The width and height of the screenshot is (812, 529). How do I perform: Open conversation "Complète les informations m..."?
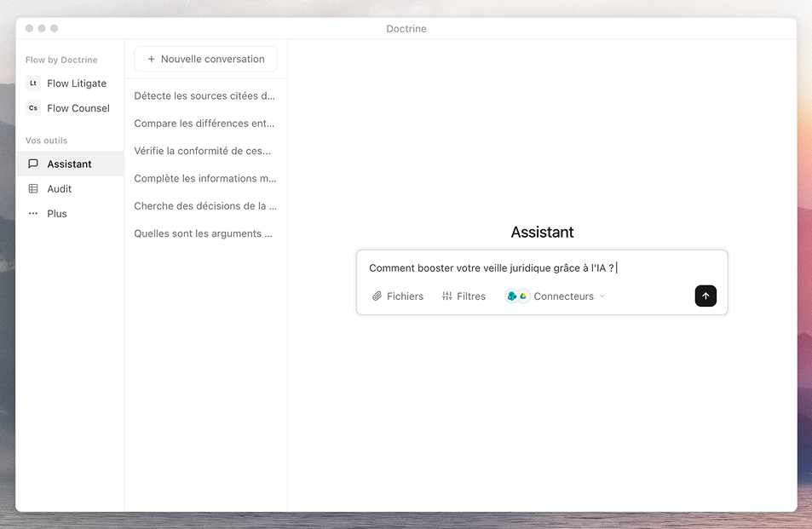(205, 178)
